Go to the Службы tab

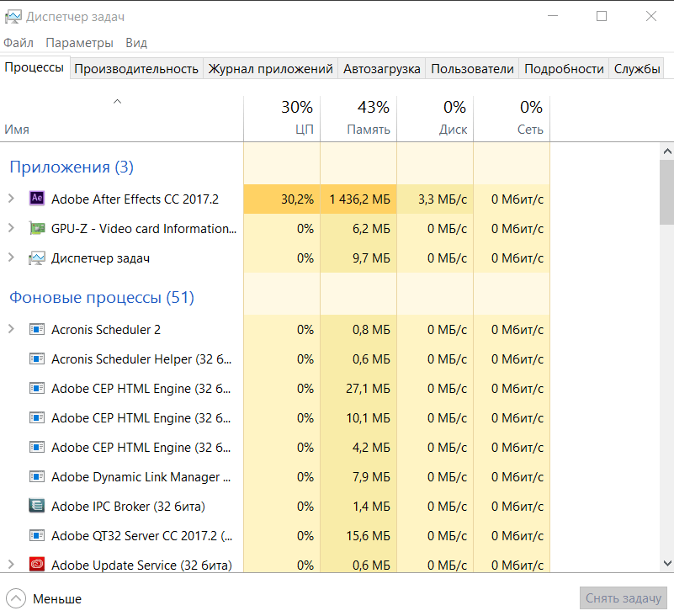[637, 69]
